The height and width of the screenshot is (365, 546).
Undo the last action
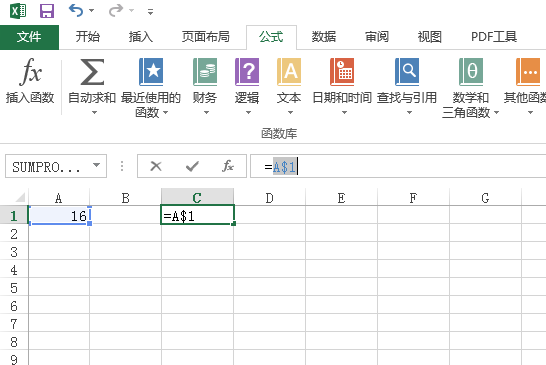point(76,10)
